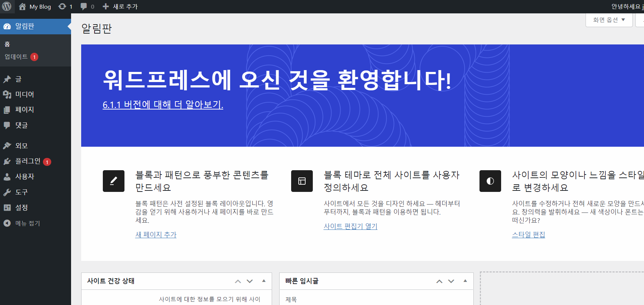Viewport: 644px width, 305px height.
Task: Click the 메뉴 접기 collapse arrow icon
Action: pyautogui.click(x=7, y=223)
